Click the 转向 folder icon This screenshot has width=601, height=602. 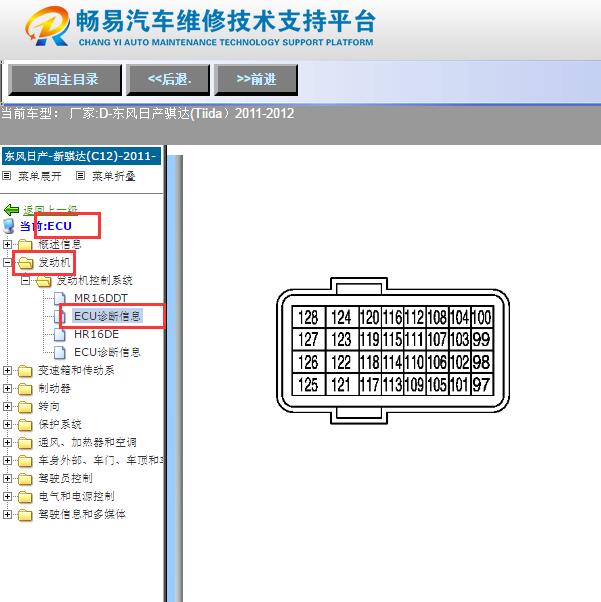(25, 407)
